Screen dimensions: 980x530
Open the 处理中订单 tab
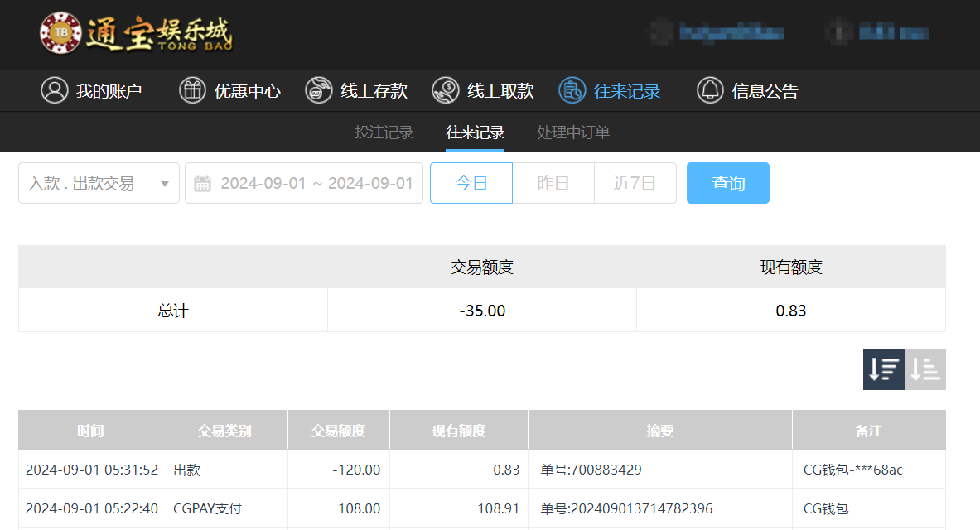[x=572, y=131]
